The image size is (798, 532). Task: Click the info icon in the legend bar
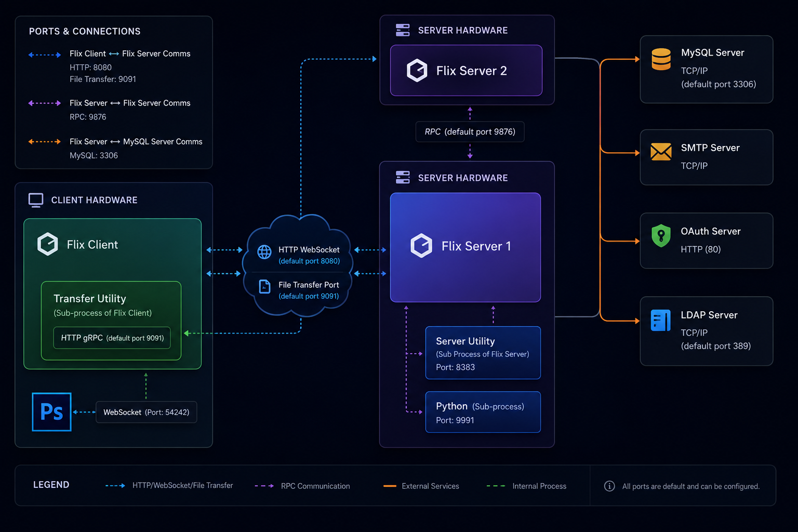(609, 486)
